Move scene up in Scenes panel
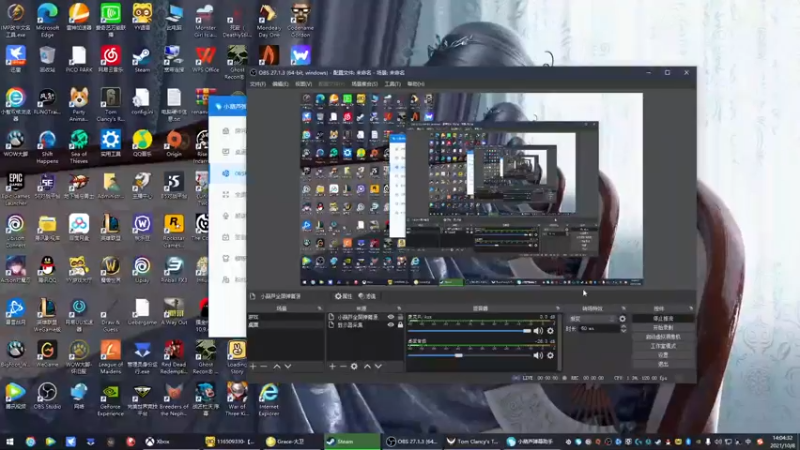The width and height of the screenshot is (800, 450). pos(277,366)
